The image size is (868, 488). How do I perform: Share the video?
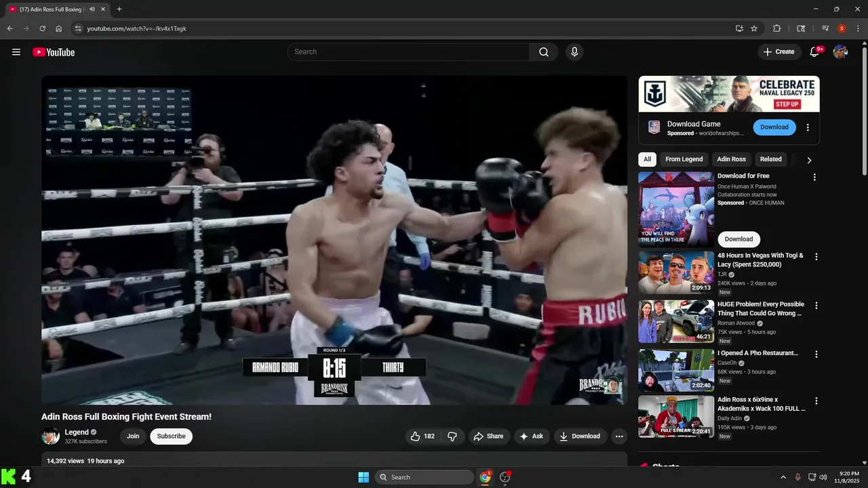pyautogui.click(x=488, y=436)
